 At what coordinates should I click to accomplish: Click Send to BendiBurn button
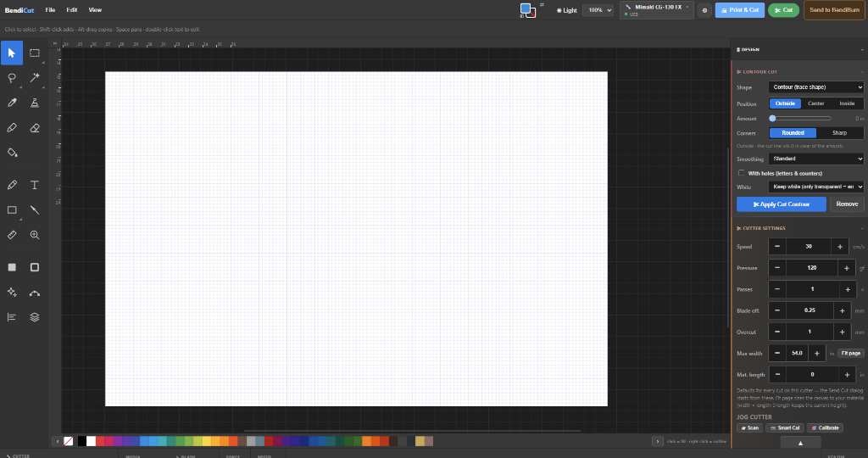point(834,10)
